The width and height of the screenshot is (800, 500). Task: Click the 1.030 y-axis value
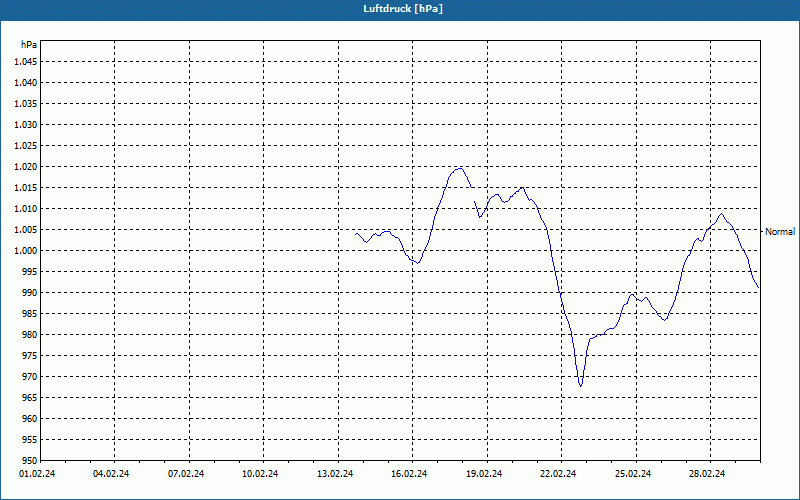pyautogui.click(x=26, y=124)
